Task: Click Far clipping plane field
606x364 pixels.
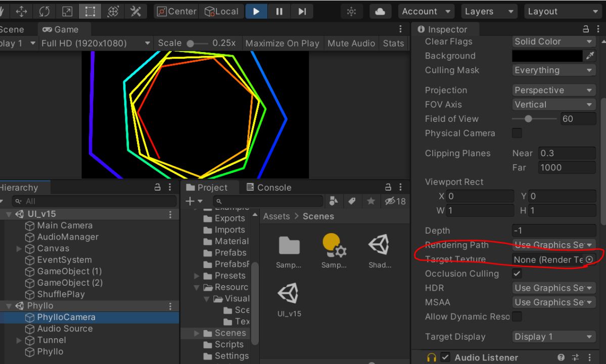Action: pos(567,167)
